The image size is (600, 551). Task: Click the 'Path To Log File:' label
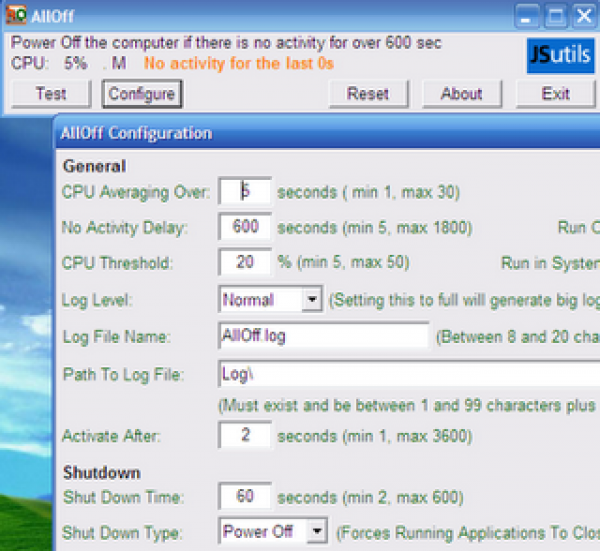point(124,375)
